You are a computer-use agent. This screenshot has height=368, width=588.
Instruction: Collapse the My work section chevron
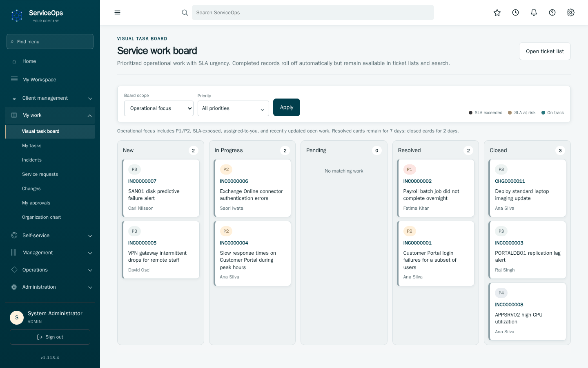coord(90,116)
